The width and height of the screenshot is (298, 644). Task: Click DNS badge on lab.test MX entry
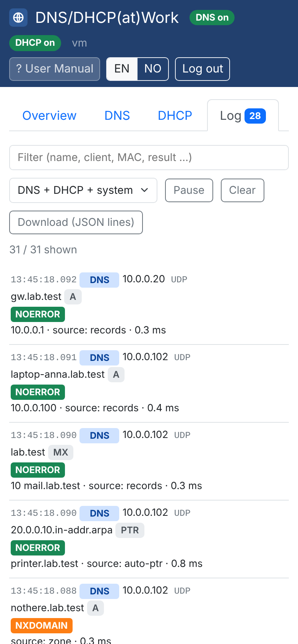tap(99, 436)
